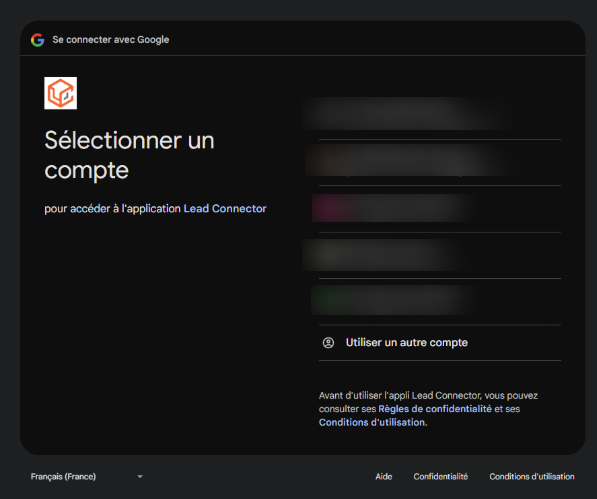Open the Lead Connector application link
597x499 pixels.
(x=225, y=209)
